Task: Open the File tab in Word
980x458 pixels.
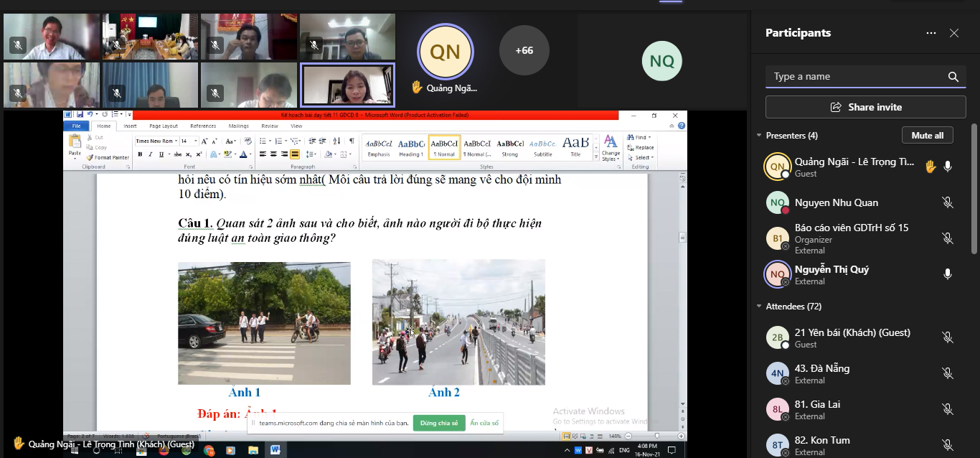Action: pos(76,126)
